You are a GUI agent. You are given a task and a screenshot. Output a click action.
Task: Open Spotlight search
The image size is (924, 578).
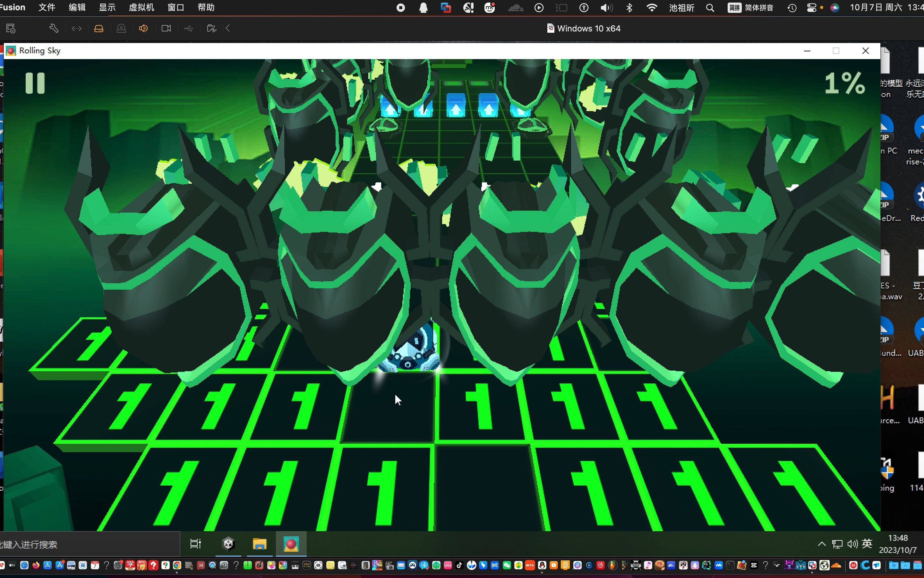point(710,8)
